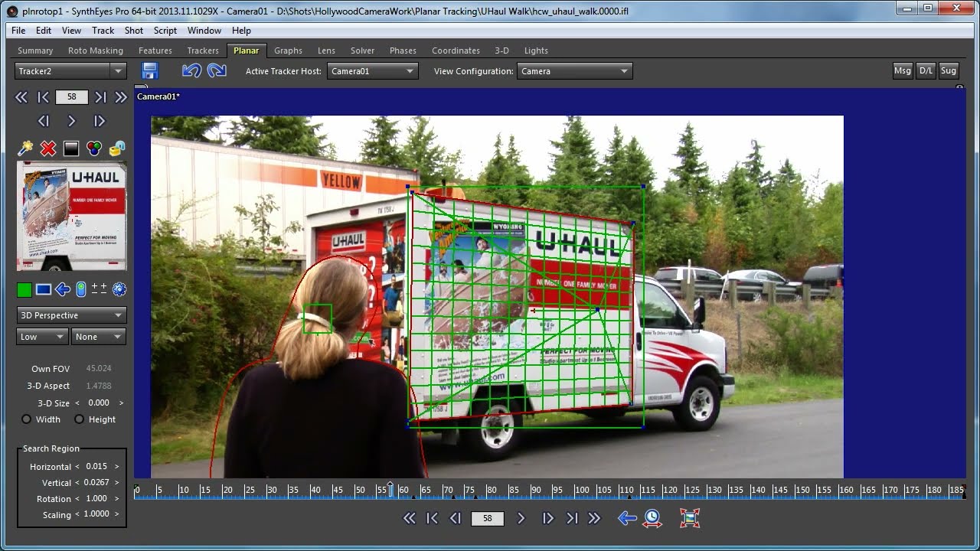This screenshot has height=551, width=980.
Task: Rewind with double-left arrows under timeline
Action: point(410,518)
